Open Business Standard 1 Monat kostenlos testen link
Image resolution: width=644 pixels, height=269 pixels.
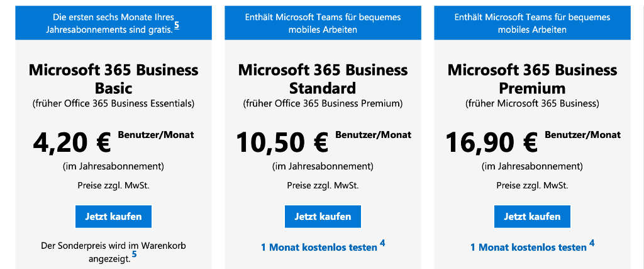(319, 248)
